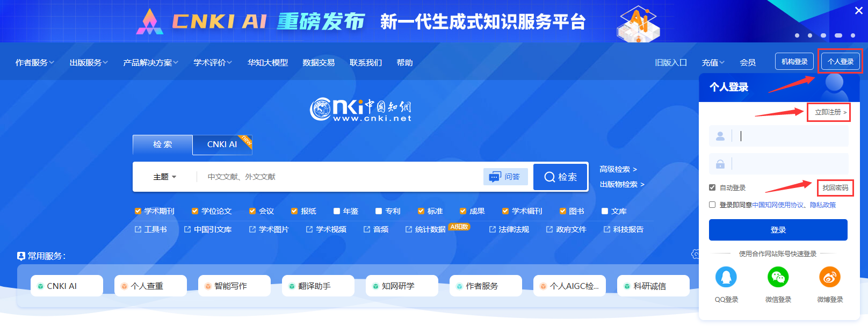Open 出版物检索 publication search
The height and width of the screenshot is (326, 868).
[622, 184]
